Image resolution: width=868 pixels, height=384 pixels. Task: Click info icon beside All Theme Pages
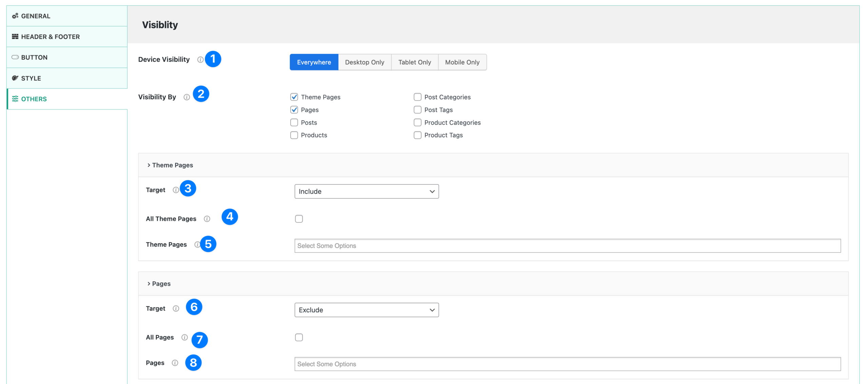207,219
